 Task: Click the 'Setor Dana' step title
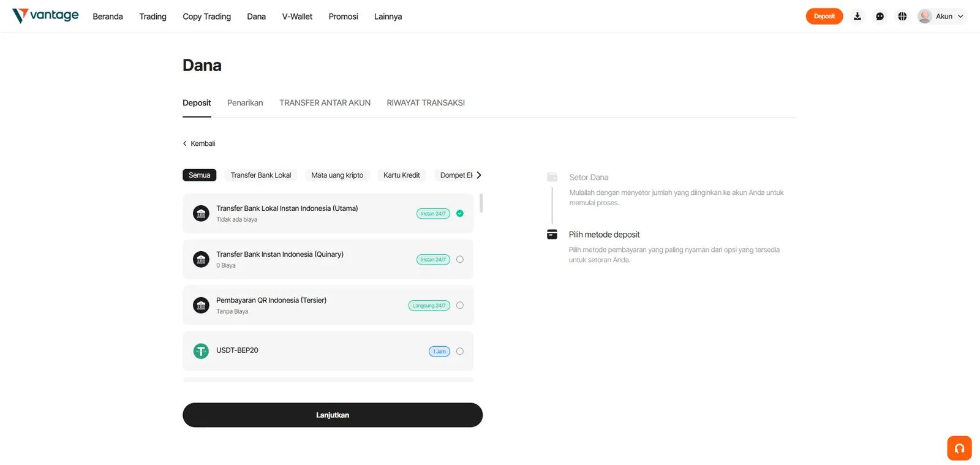click(x=589, y=177)
